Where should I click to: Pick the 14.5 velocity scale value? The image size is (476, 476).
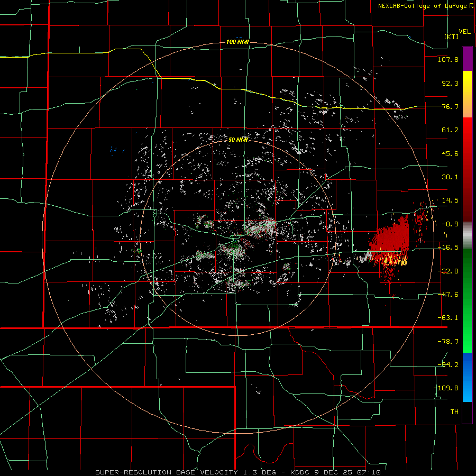(450, 200)
